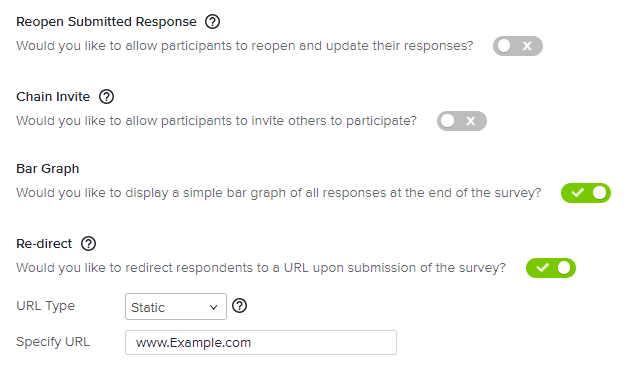636x366 pixels.
Task: Click the reopen and update responses question text
Action: [x=245, y=46]
